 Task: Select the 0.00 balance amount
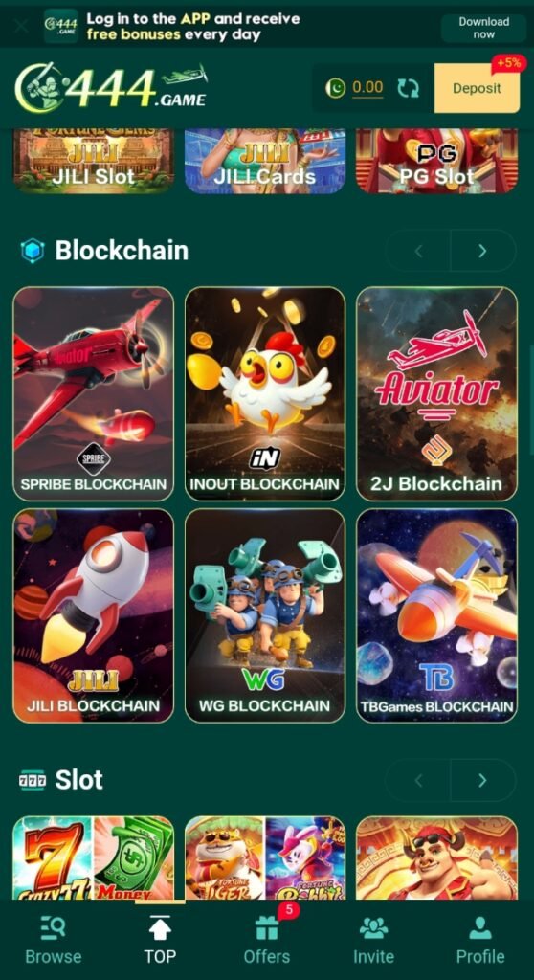pyautogui.click(x=367, y=87)
